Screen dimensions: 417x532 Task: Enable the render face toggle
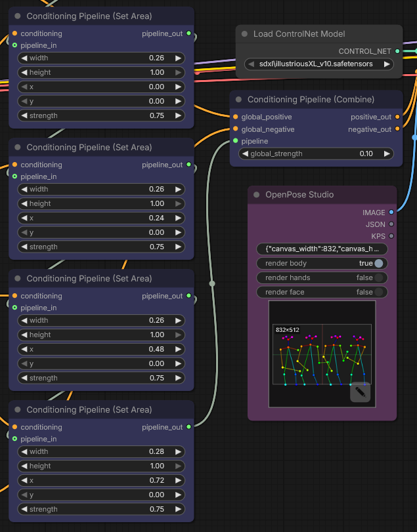coord(378,292)
